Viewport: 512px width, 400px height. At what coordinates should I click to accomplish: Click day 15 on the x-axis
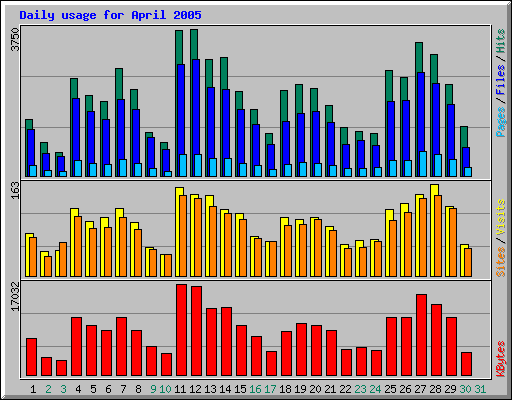pyautogui.click(x=240, y=389)
